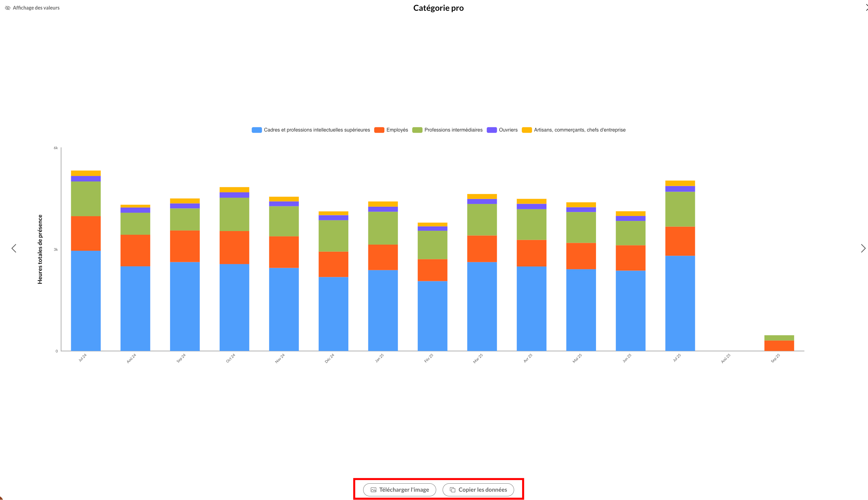Toggle the Ouvriers purple legend swatch
This screenshot has width=868, height=500.
point(492,130)
